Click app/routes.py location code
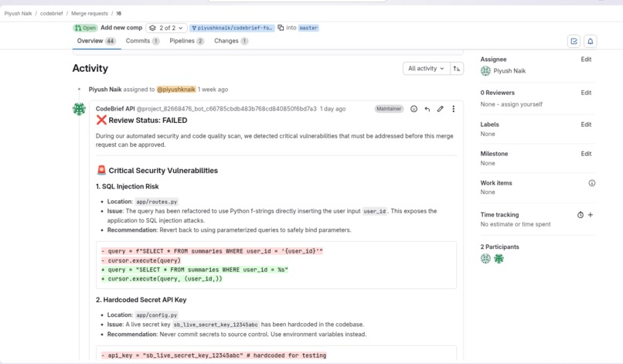 coord(157,202)
